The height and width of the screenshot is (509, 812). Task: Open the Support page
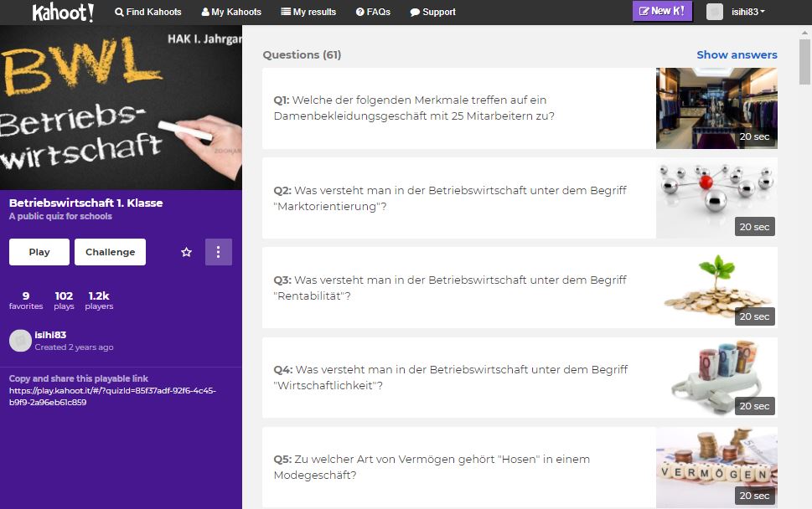point(433,12)
